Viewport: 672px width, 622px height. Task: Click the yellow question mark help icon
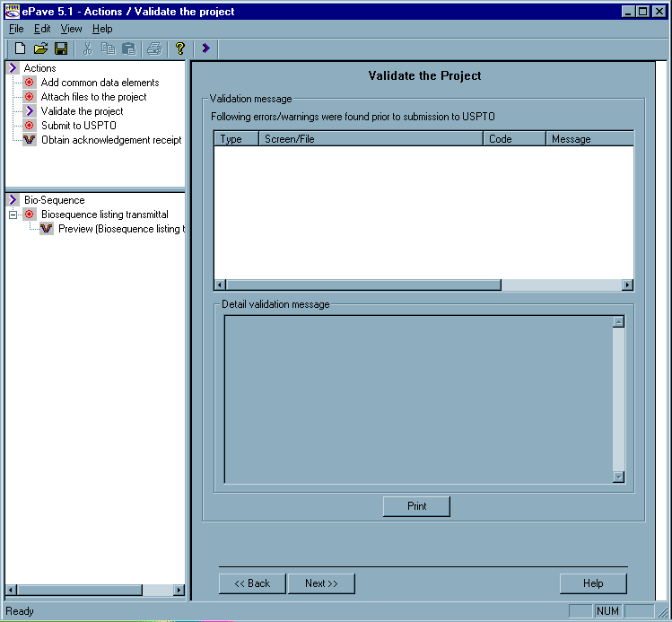(x=180, y=48)
